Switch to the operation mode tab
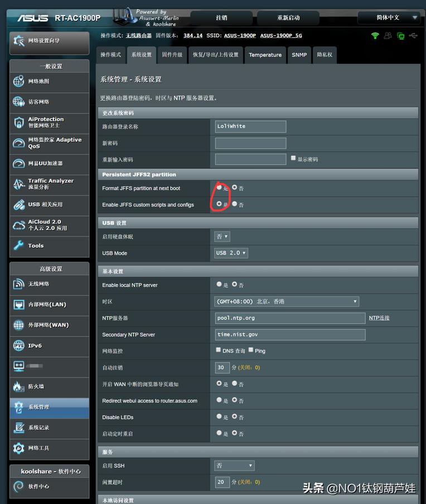The height and width of the screenshot is (504, 426). tap(110, 55)
